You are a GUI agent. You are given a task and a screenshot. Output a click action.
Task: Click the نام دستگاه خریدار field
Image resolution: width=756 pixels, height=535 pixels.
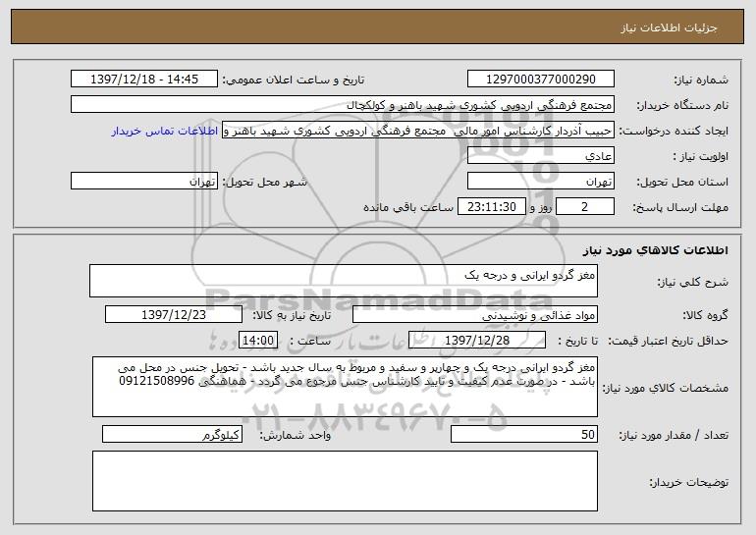click(x=343, y=105)
